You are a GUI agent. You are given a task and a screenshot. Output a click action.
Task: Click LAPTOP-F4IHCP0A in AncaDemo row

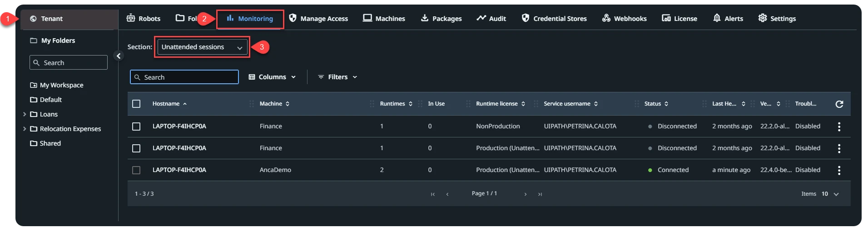[179, 170]
